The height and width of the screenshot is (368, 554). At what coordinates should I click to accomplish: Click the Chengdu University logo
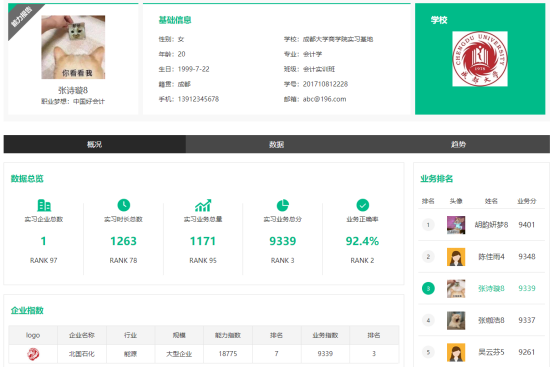coord(480,59)
